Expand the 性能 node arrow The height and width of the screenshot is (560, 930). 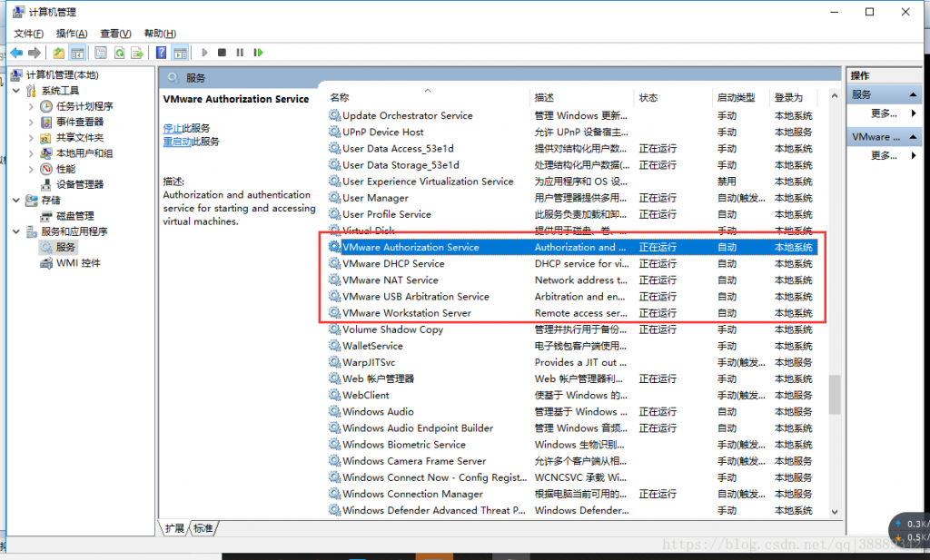click(31, 169)
